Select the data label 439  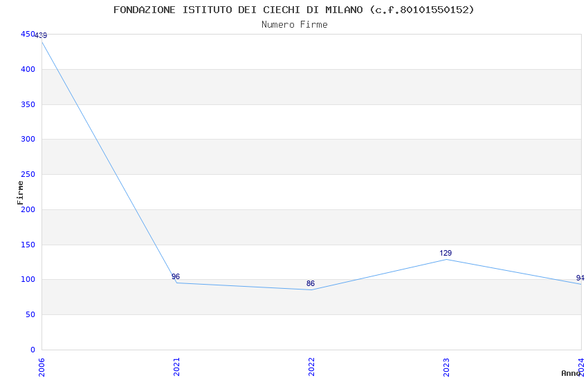point(41,35)
